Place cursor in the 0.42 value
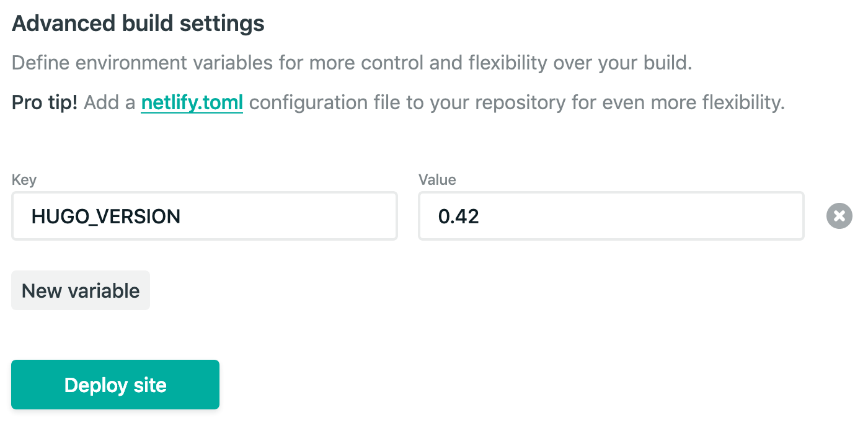868x428 pixels. (458, 216)
